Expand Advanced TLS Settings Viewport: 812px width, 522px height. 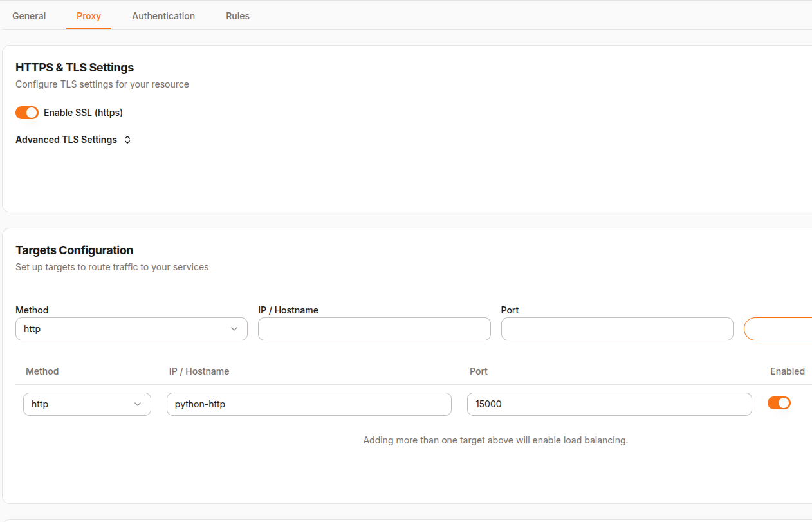click(73, 140)
